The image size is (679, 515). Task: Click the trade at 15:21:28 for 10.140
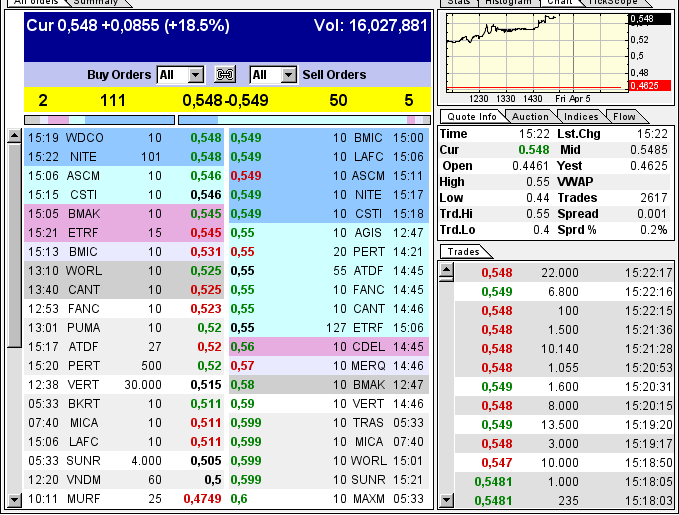[563, 349]
